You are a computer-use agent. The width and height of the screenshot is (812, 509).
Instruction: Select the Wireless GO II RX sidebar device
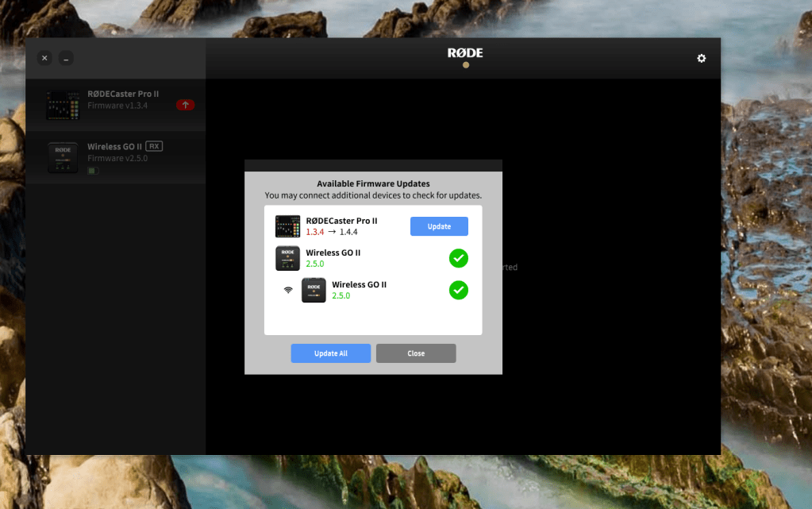[x=115, y=157]
